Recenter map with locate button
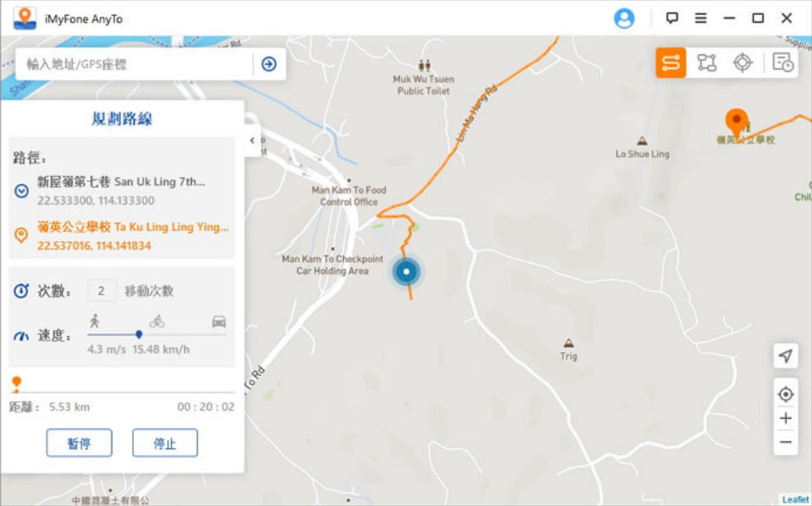This screenshot has width=812, height=506. 785,394
